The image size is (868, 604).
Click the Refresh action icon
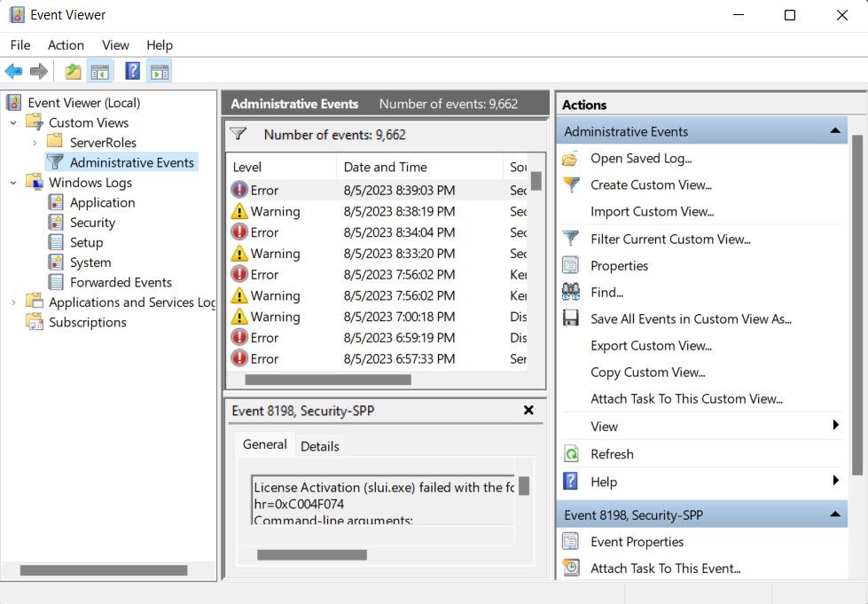[571, 454]
